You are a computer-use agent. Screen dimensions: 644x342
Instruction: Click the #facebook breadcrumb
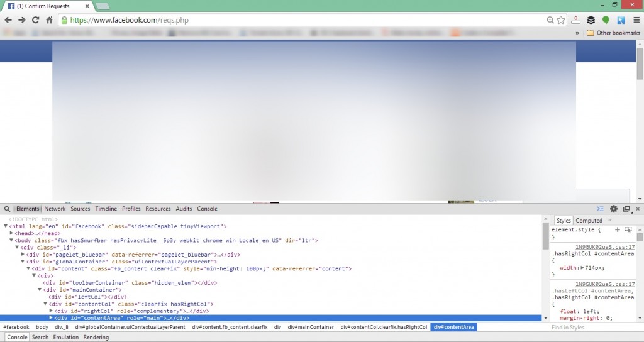[16, 327]
